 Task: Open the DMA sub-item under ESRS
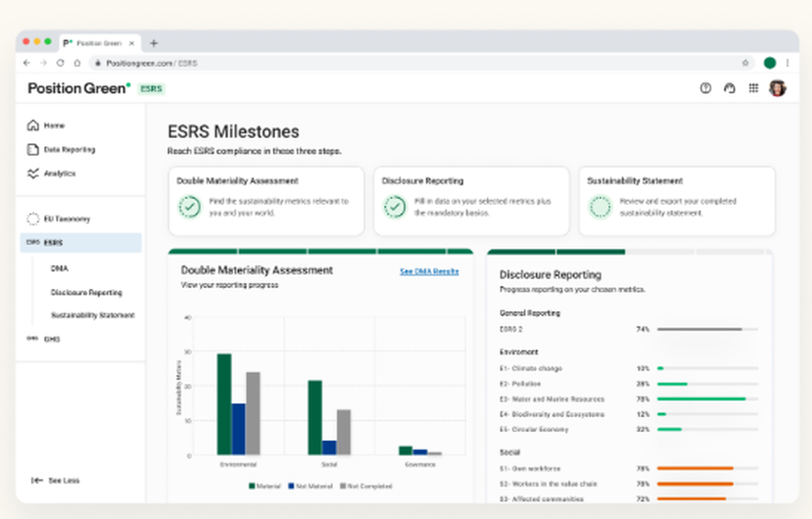[59, 268]
